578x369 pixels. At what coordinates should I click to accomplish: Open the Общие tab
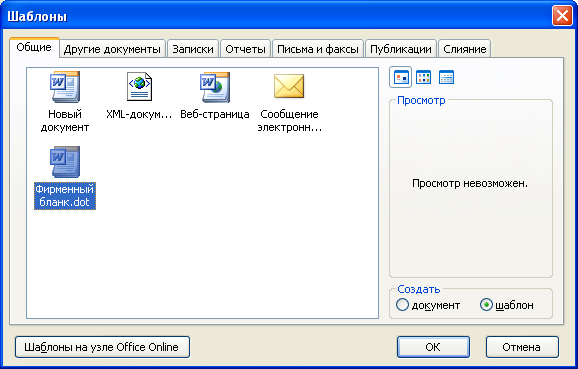pos(34,48)
